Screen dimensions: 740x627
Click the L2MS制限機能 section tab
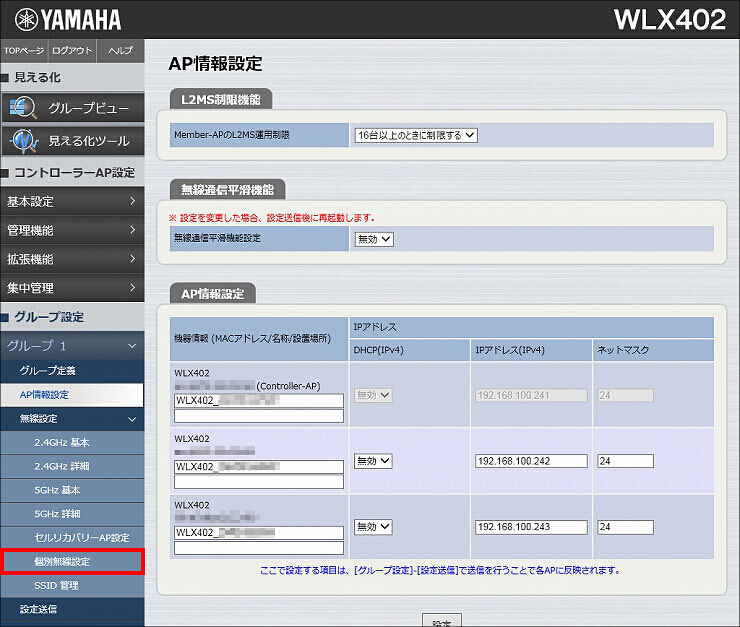(221, 100)
